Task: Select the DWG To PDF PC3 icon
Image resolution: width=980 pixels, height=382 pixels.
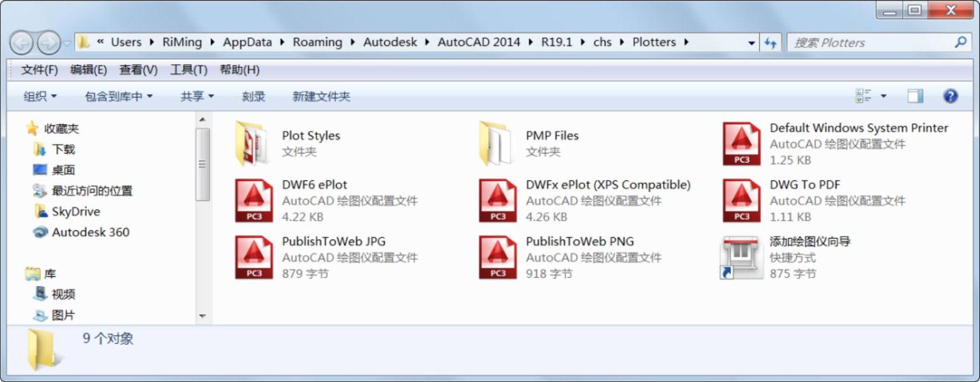Action: tap(741, 200)
